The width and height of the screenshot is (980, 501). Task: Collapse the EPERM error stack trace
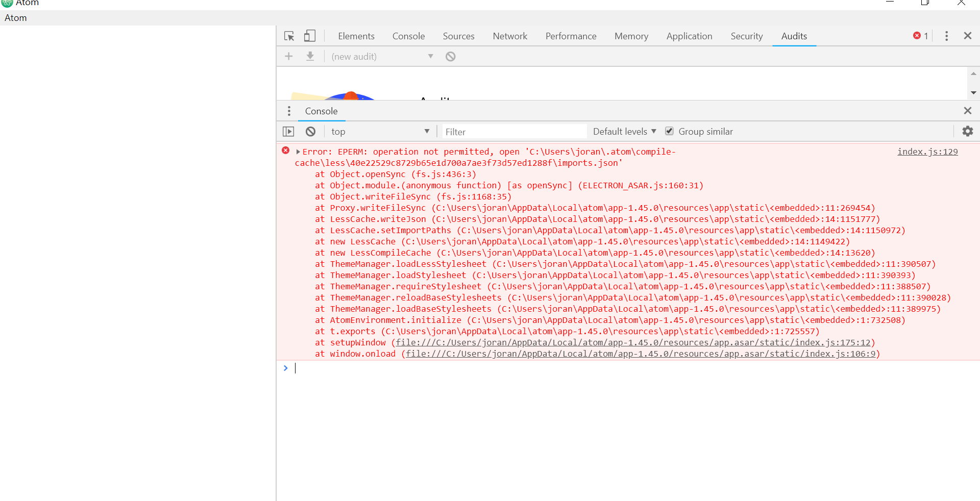(298, 152)
